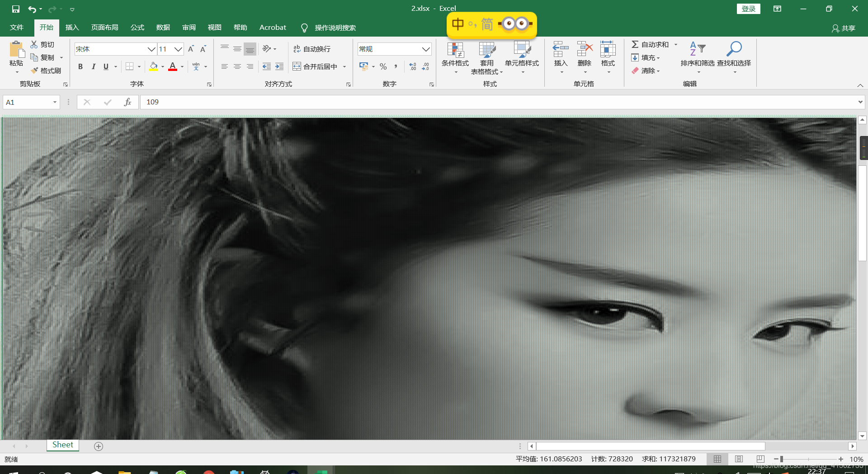The image size is (868, 474).
Task: Toggle center horizontal alignment
Action: click(237, 66)
